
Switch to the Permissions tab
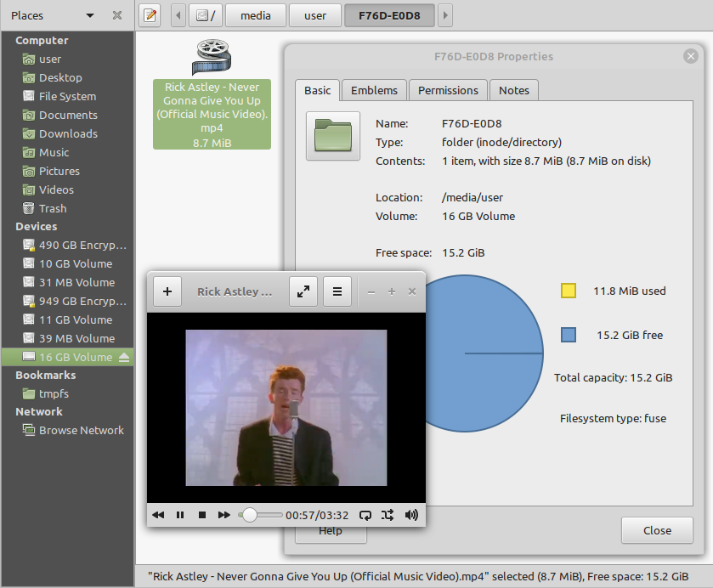pyautogui.click(x=448, y=91)
